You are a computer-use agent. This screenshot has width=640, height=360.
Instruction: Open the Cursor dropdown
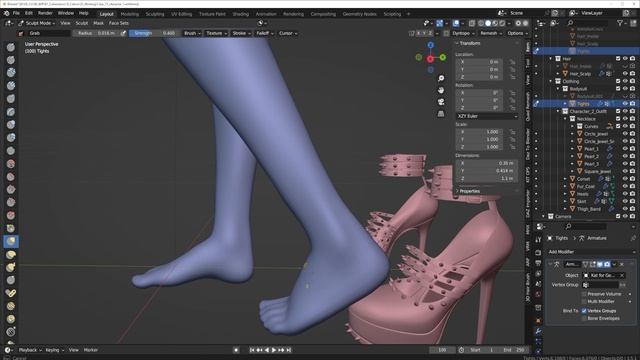click(288, 33)
